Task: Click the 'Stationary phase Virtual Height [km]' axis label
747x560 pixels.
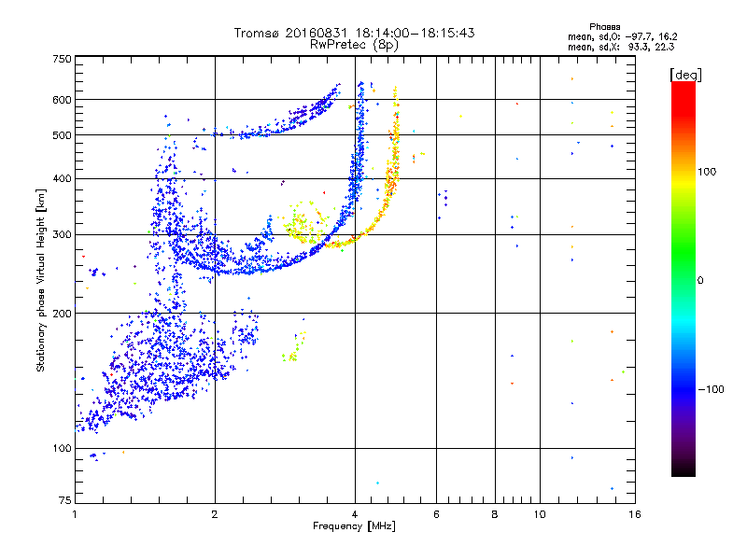Action: click(40, 280)
